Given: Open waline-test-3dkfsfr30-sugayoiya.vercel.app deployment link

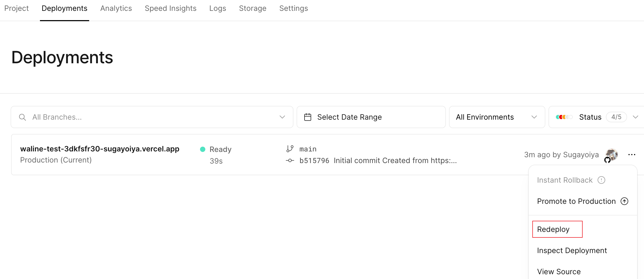Looking at the screenshot, I should coord(100,149).
